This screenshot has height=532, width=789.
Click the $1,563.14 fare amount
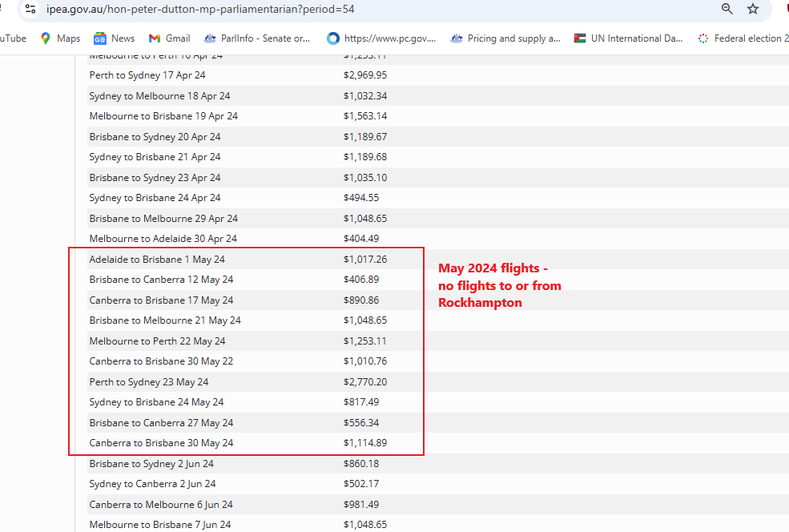click(x=365, y=115)
